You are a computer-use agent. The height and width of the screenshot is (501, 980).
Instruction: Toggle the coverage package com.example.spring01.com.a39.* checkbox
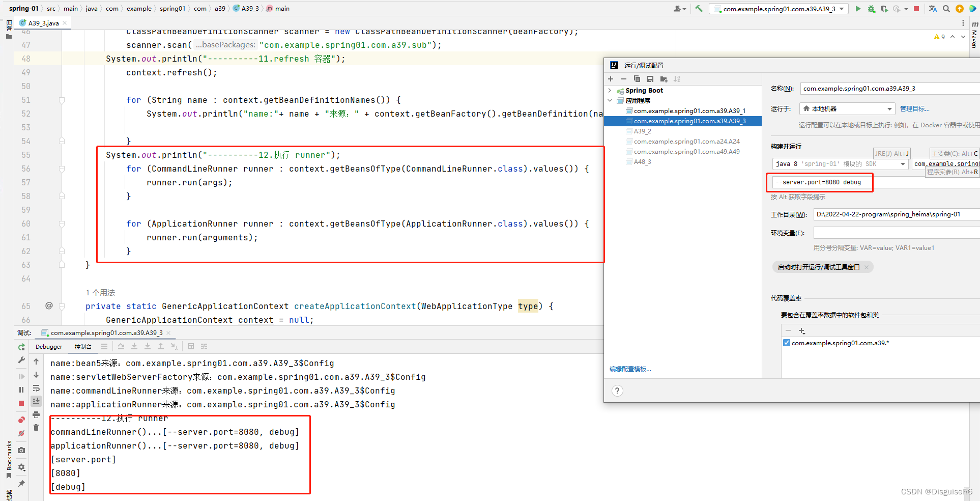pos(787,343)
